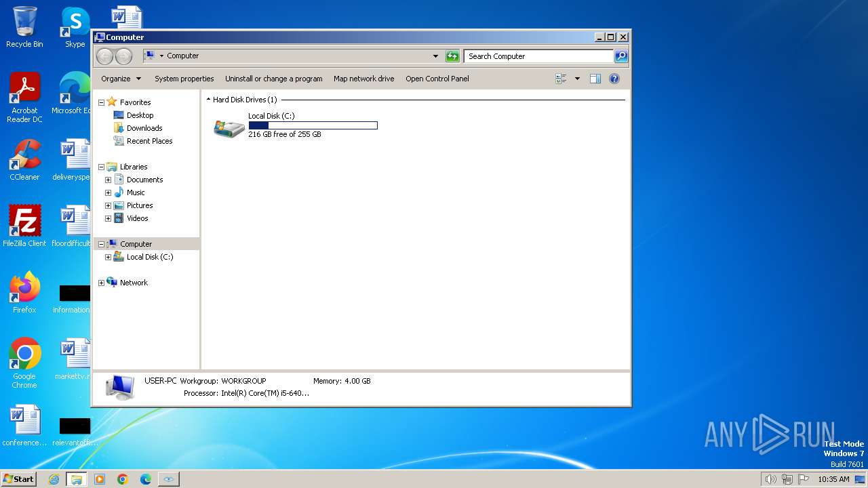Select Music library
868x488 pixels.
[x=136, y=192]
